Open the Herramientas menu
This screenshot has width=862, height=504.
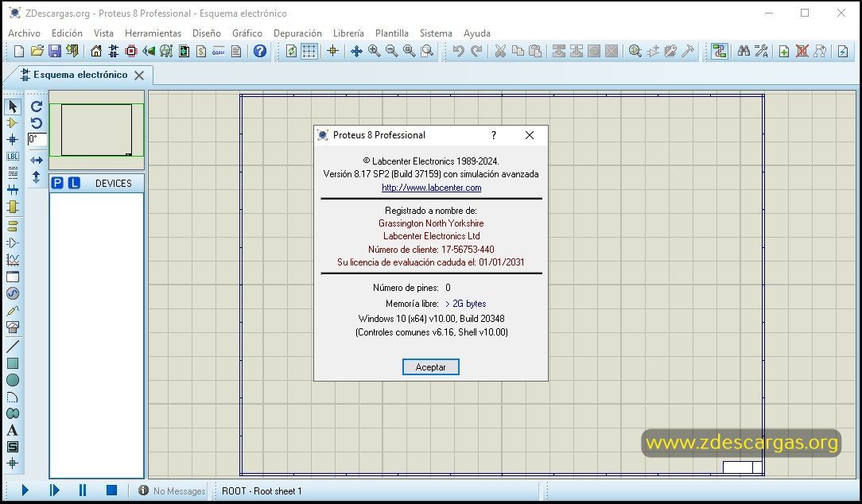point(153,33)
